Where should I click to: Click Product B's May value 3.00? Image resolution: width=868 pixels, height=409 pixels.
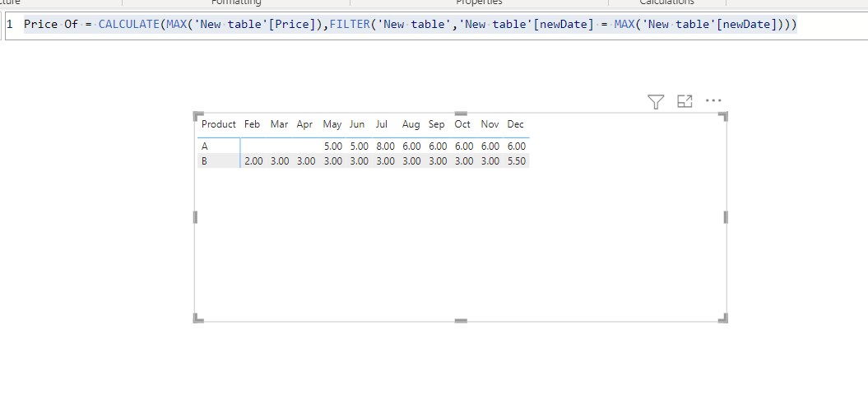[333, 161]
